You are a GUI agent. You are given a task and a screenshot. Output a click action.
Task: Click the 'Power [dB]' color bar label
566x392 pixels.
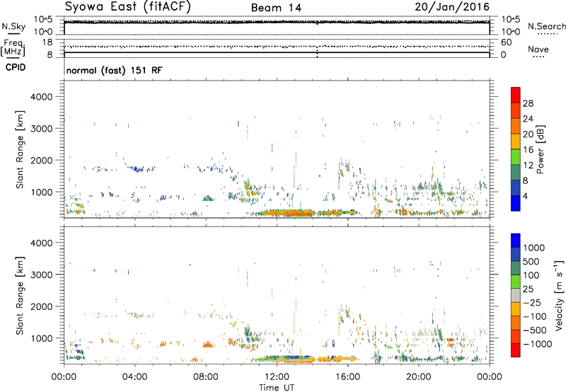click(540, 149)
